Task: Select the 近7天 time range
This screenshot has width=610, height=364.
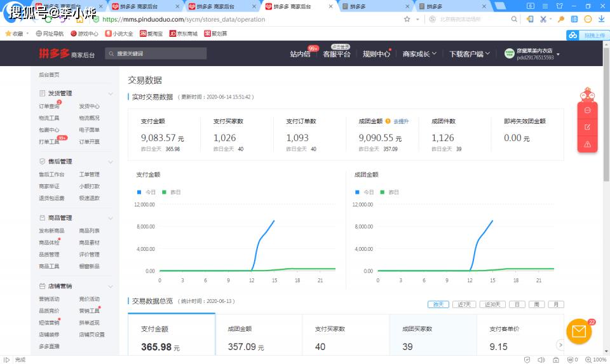Action: pyautogui.click(x=464, y=304)
